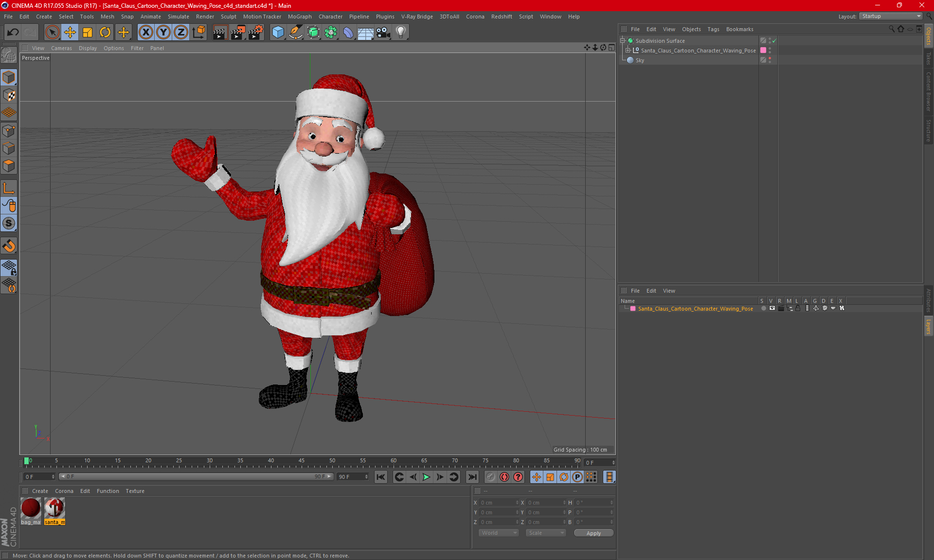Open the Cameras viewport menu
This screenshot has width=934, height=560.
(x=61, y=48)
